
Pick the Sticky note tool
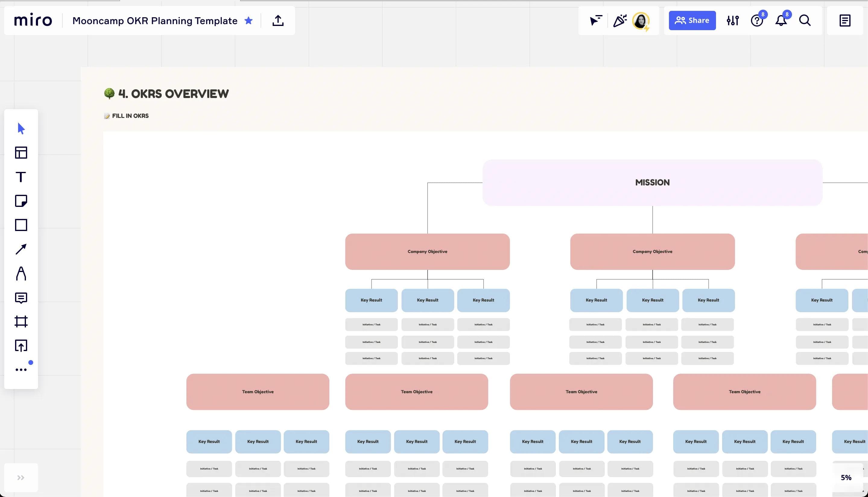(x=21, y=201)
